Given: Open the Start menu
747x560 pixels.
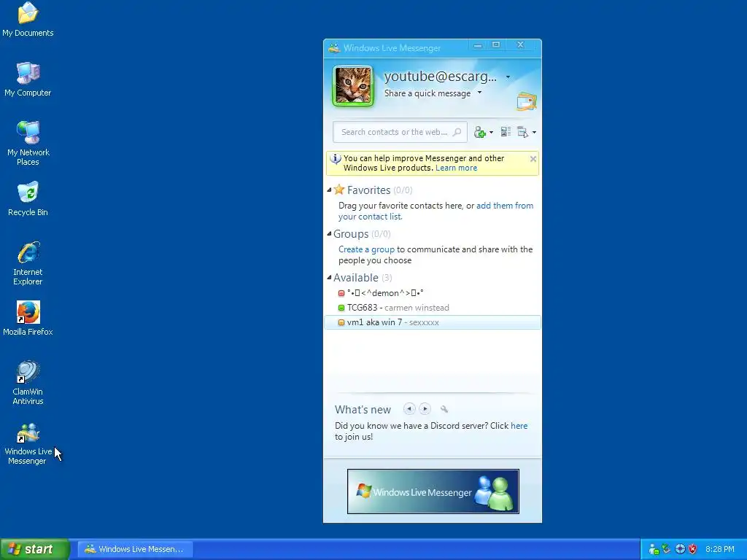Looking at the screenshot, I should [35, 549].
